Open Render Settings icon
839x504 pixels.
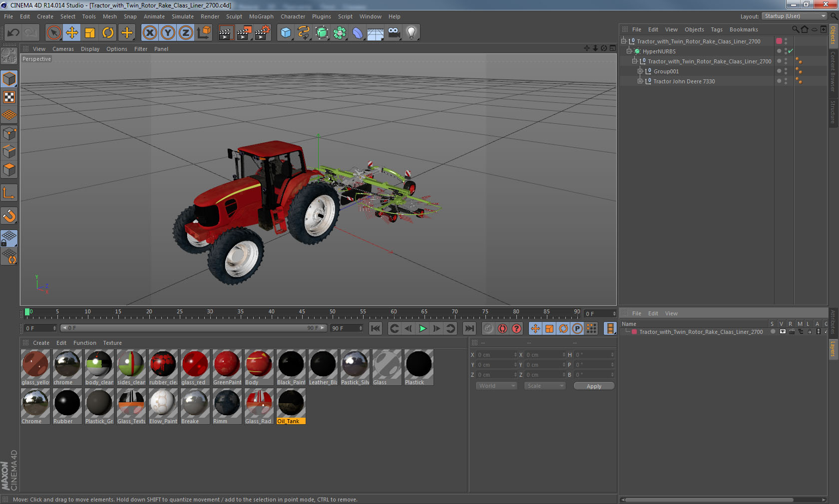tap(263, 33)
